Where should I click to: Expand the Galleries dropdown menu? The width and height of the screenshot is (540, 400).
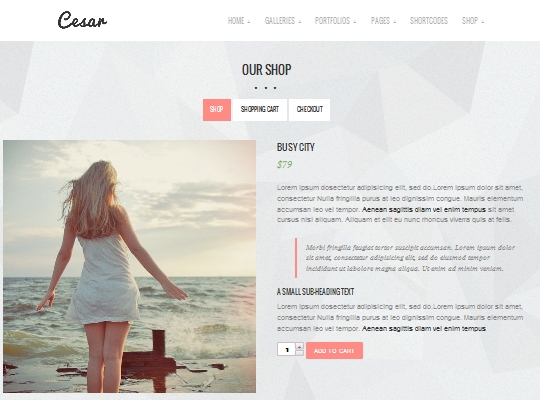[283, 21]
